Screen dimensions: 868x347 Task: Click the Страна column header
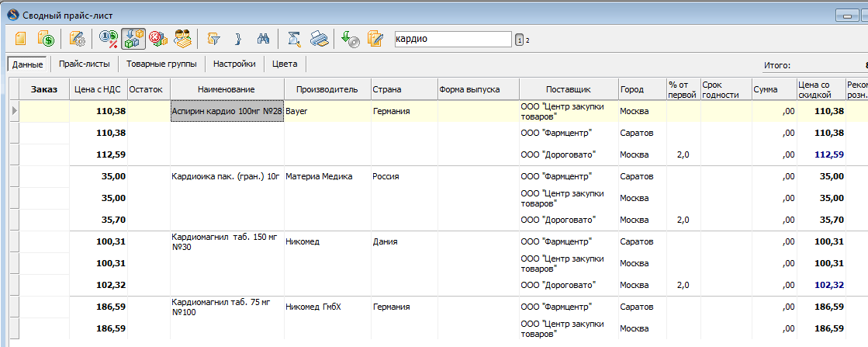tap(403, 89)
